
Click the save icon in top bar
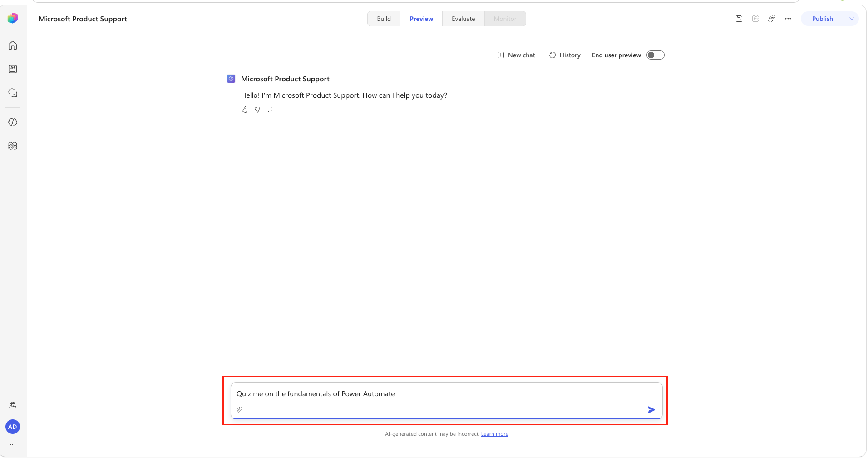pyautogui.click(x=739, y=19)
